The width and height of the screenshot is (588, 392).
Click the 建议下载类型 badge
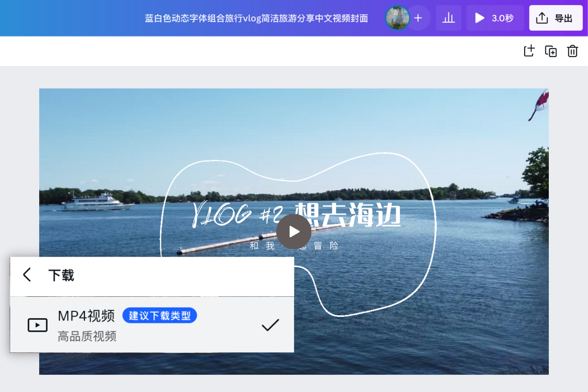160,315
